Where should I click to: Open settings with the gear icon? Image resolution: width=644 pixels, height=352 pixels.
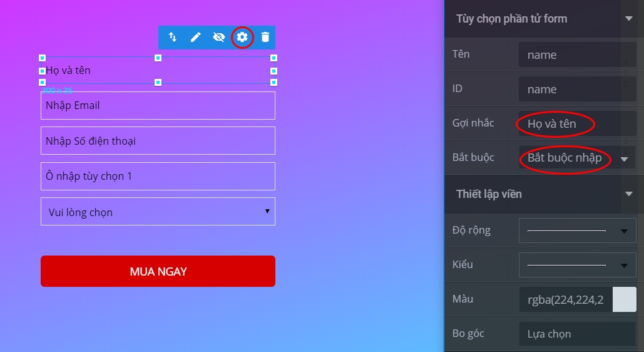pyautogui.click(x=242, y=38)
